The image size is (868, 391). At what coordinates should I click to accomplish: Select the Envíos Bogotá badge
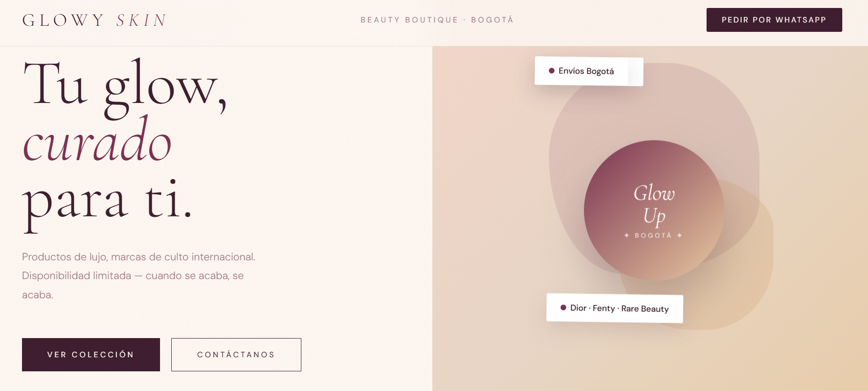click(x=589, y=71)
